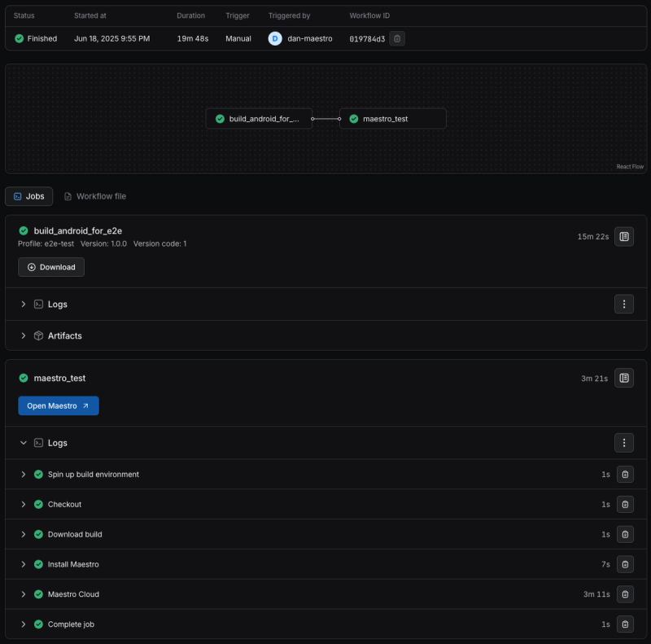Image resolution: width=651 pixels, height=644 pixels.
Task: Click the 15m 22s job duration
Action: click(593, 236)
